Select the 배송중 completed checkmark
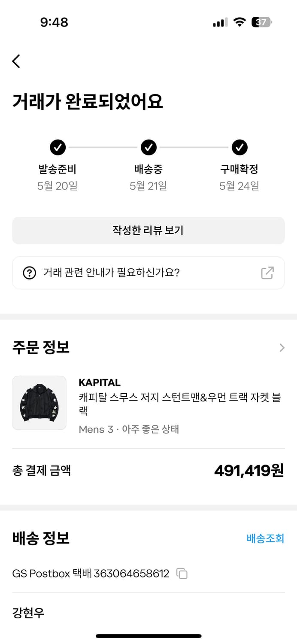The height and width of the screenshot is (644, 297). (148, 147)
